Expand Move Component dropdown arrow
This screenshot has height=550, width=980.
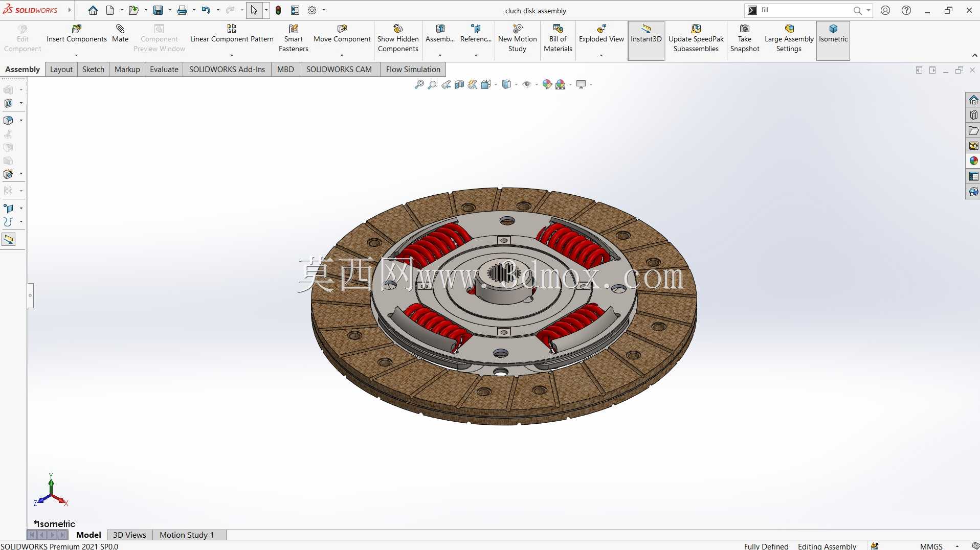pyautogui.click(x=342, y=55)
